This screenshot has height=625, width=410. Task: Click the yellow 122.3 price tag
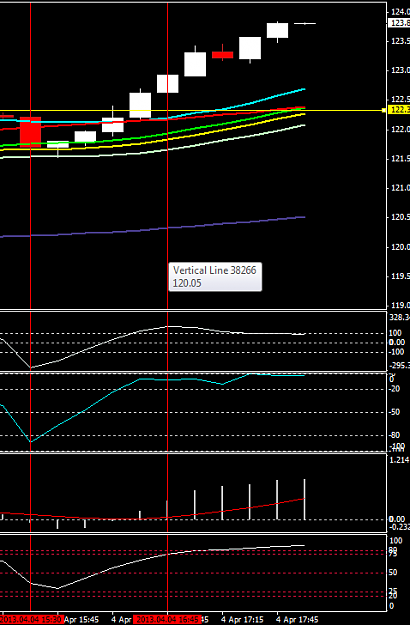point(400,110)
